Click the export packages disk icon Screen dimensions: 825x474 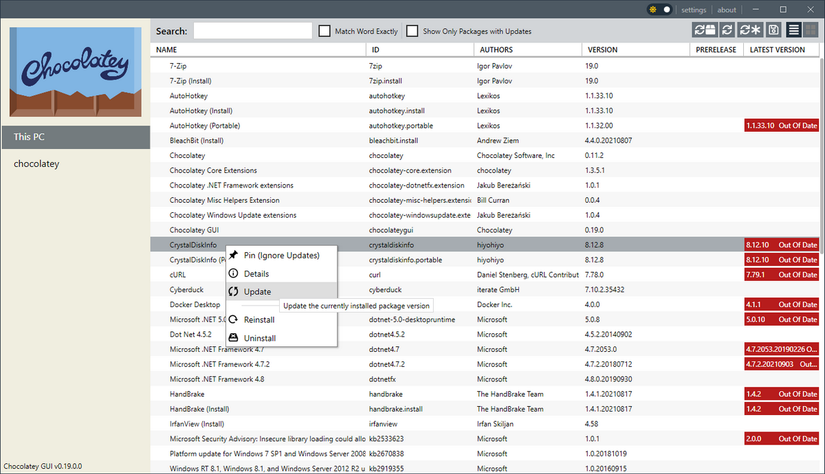[772, 31]
